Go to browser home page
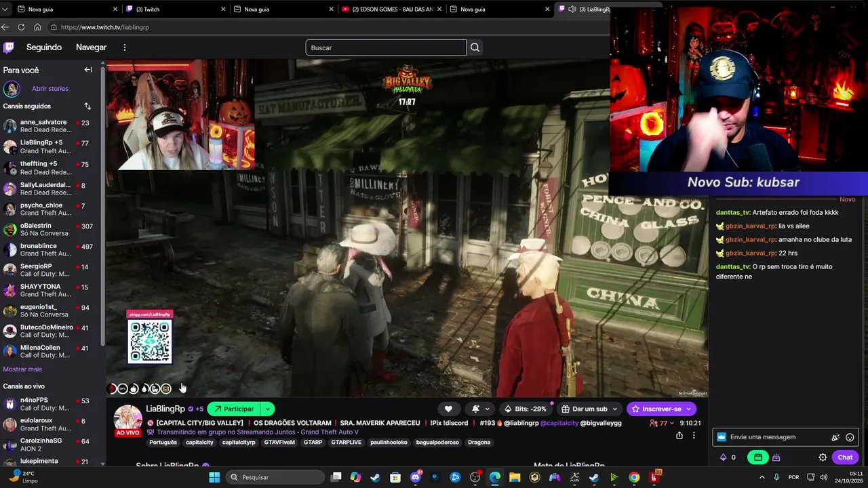 [x=37, y=27]
